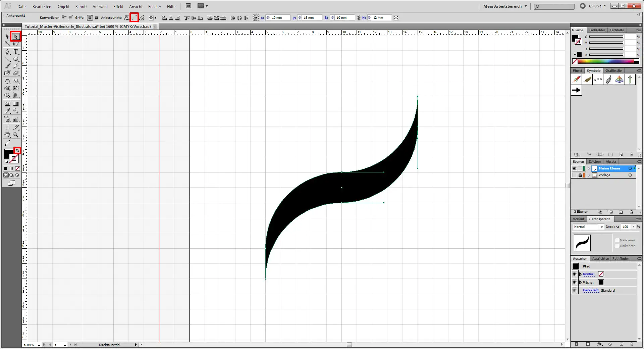Enable the Maskieren checkbox
Viewport: 644px width, 349px height.
[x=617, y=240]
